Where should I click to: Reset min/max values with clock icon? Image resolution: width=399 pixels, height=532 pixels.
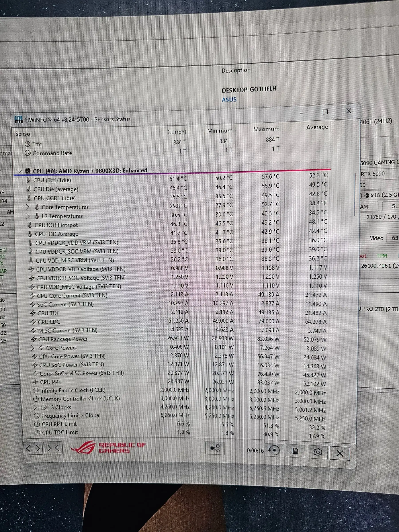click(274, 450)
